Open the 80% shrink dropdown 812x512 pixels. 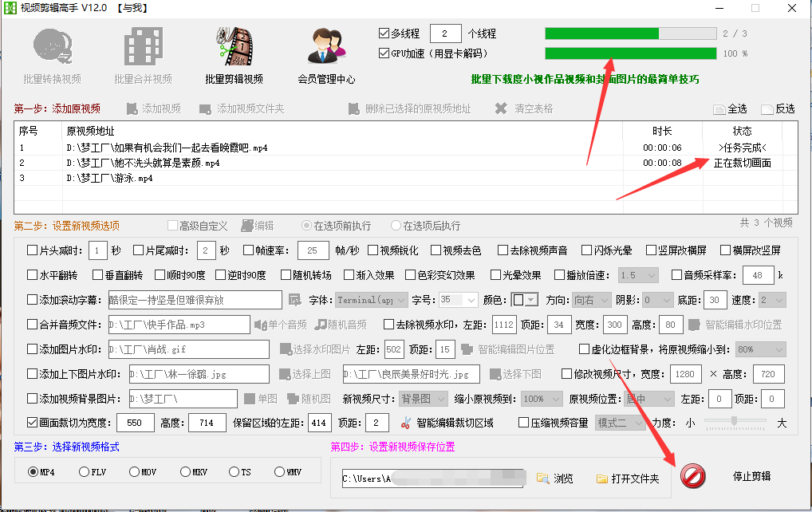point(761,349)
